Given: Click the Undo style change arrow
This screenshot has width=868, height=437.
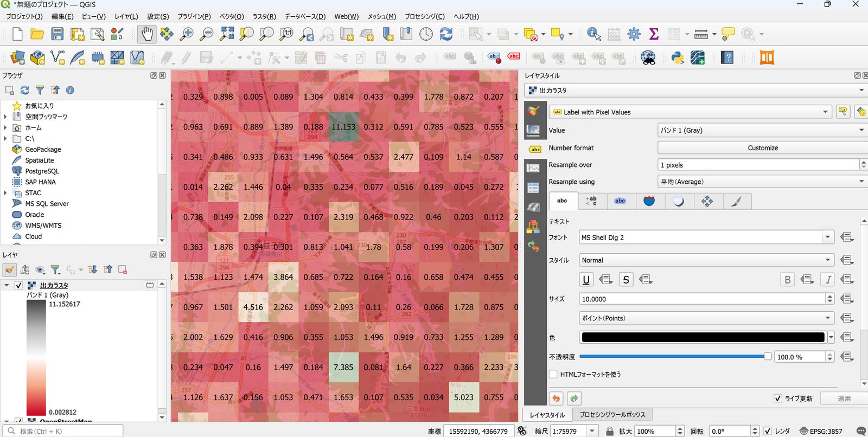Looking at the screenshot, I should click(x=556, y=399).
